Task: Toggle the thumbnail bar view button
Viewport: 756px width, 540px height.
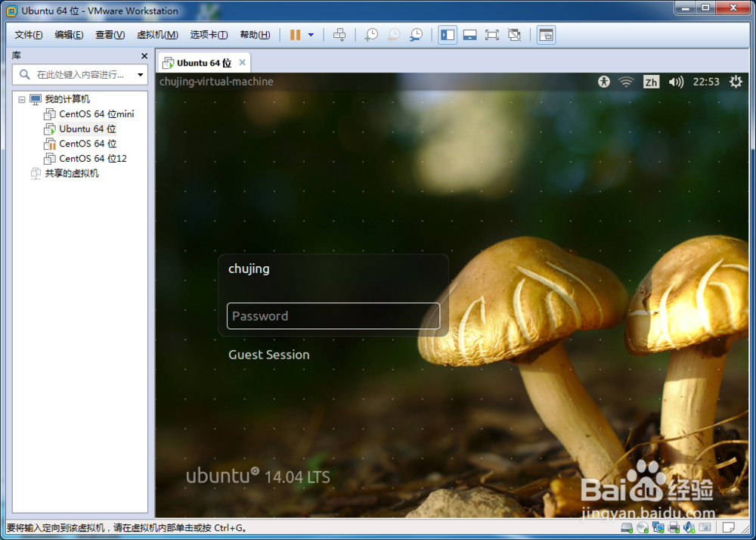Action: click(469, 35)
